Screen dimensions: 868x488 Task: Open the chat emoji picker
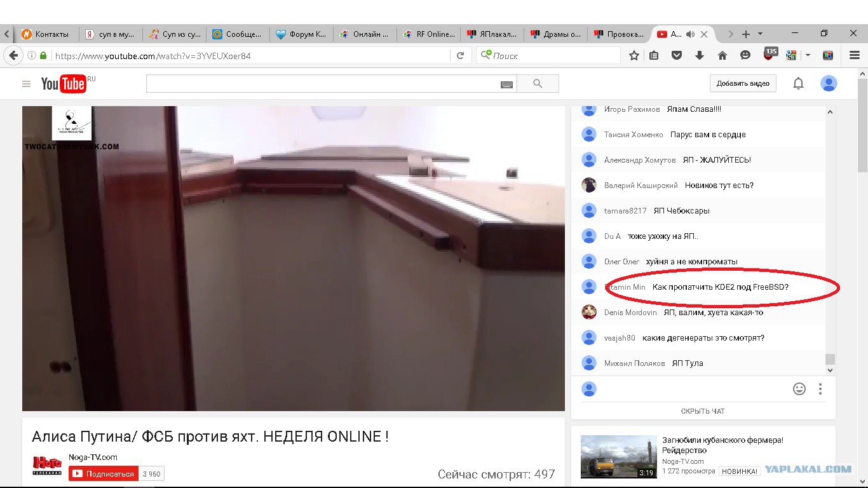(x=799, y=389)
